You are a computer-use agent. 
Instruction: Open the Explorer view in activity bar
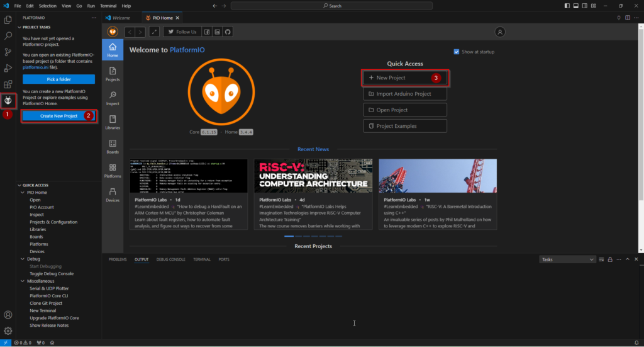tap(8, 20)
